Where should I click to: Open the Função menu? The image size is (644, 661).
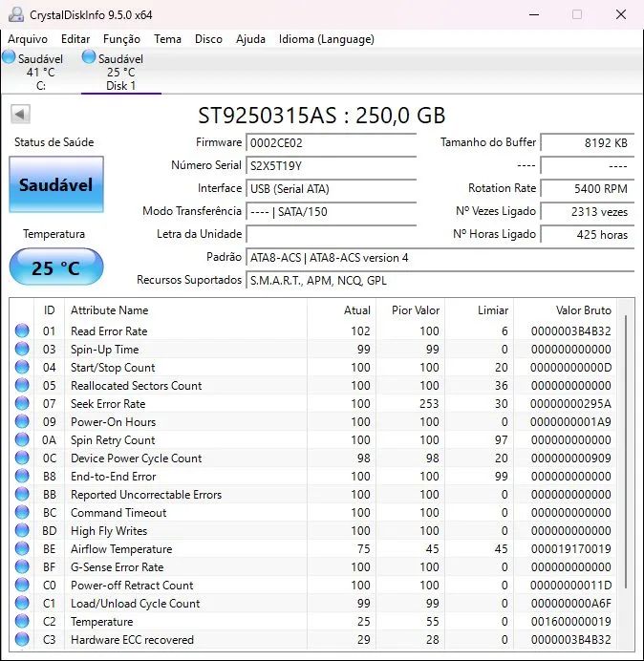(x=121, y=39)
